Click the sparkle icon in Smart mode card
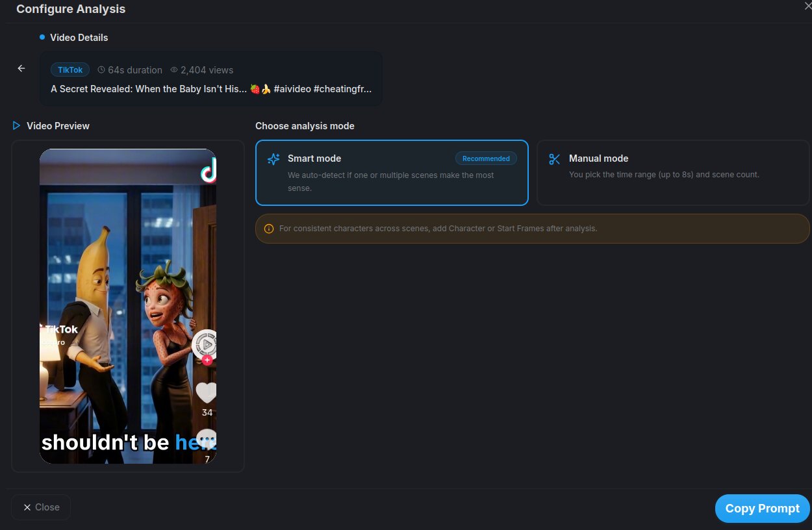This screenshot has width=812, height=530. pos(273,159)
